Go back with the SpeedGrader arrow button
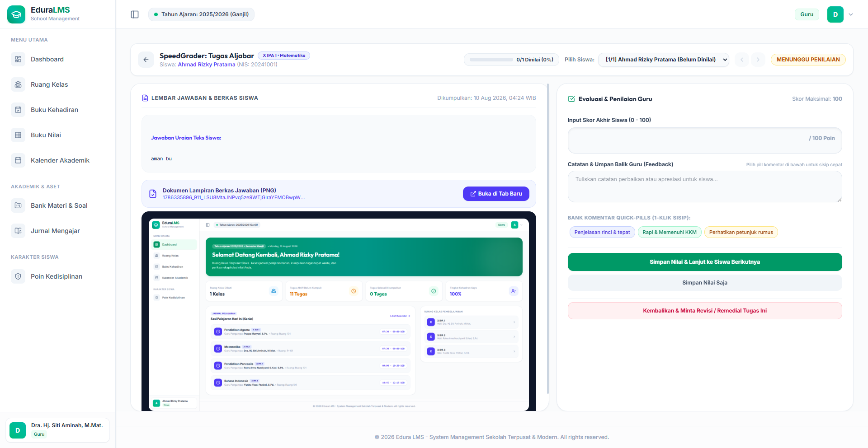Screen dimensions: 868x448 146,60
